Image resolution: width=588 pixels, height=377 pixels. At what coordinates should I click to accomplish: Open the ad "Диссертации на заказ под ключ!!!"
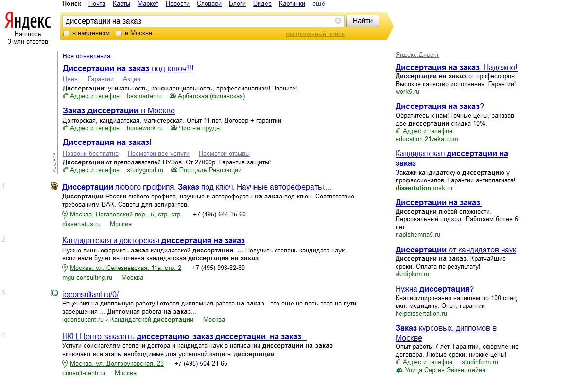[x=128, y=69]
